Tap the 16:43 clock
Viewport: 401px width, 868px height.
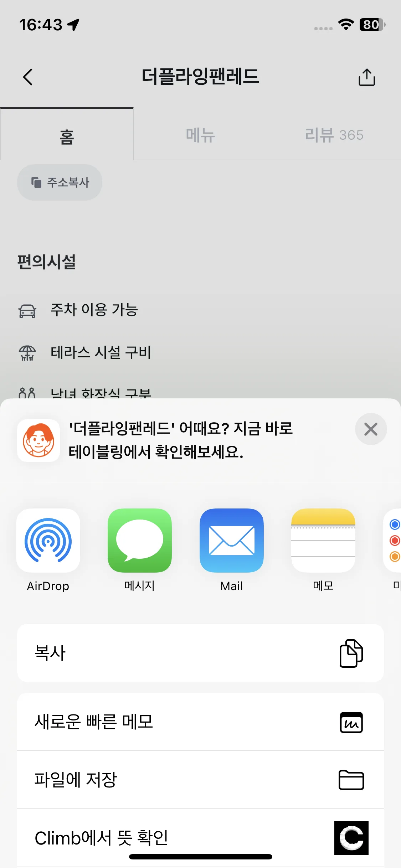tap(41, 25)
